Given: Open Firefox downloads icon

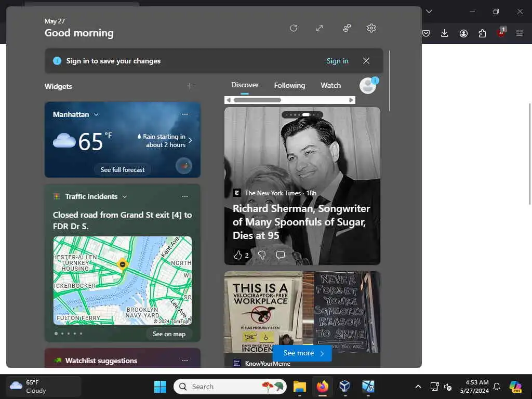Looking at the screenshot, I should pos(445,33).
